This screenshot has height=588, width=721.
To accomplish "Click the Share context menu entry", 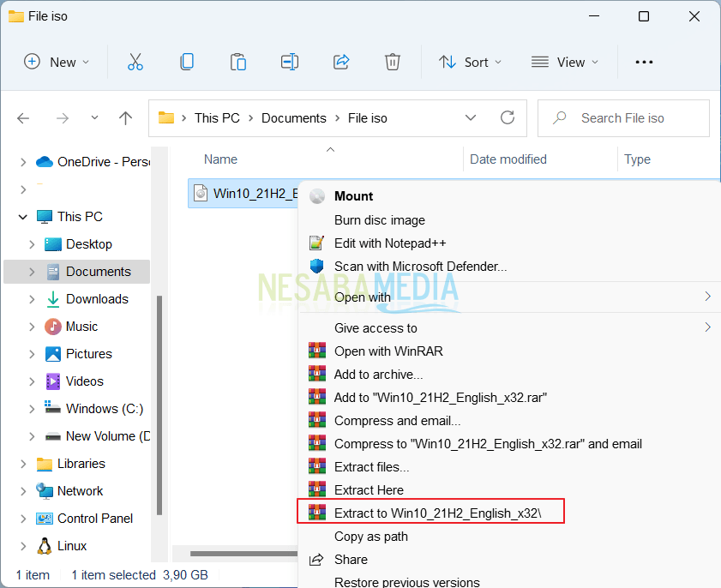I will 509,560.
